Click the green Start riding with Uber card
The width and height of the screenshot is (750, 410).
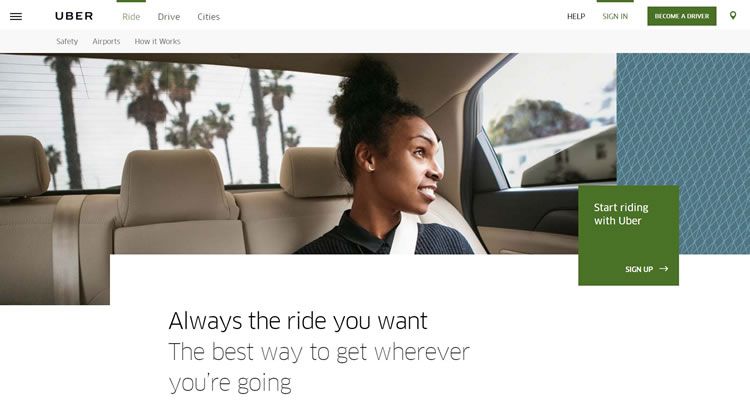[629, 235]
